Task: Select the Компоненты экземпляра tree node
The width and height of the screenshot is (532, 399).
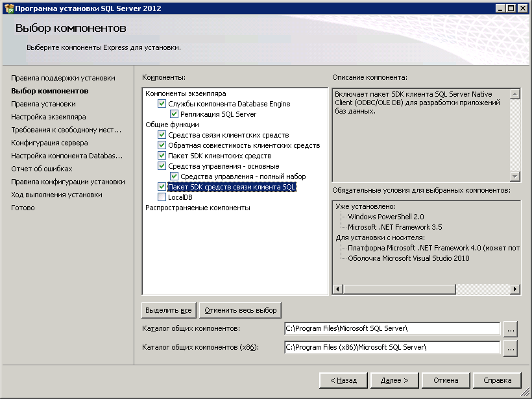Action: [x=186, y=93]
